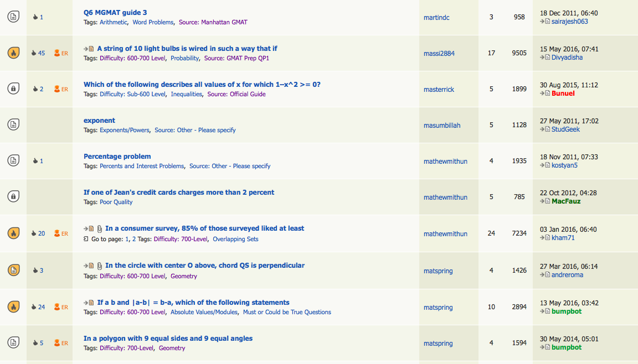
Task: Open MacFauz's profile from the last post column
Action: (x=566, y=201)
